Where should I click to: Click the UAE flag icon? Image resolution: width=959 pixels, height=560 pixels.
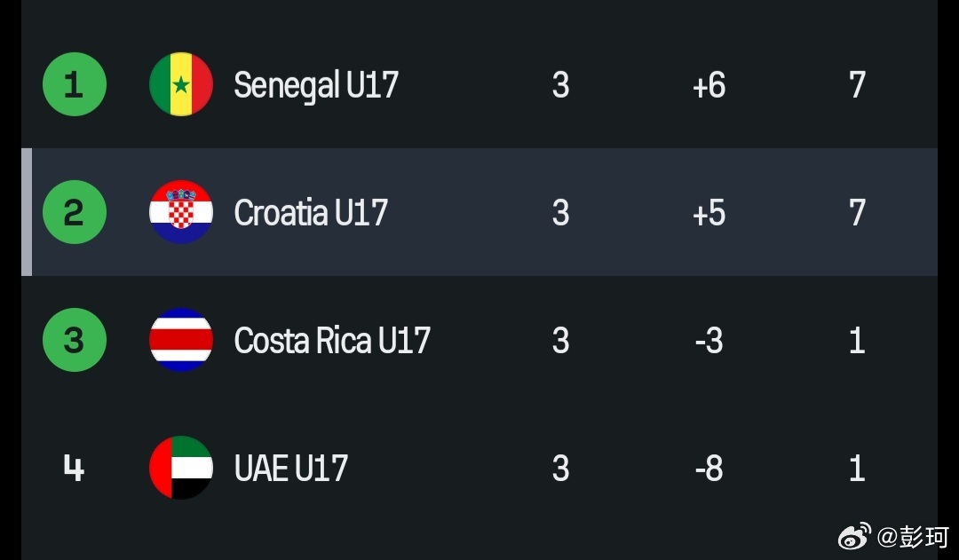click(181, 468)
